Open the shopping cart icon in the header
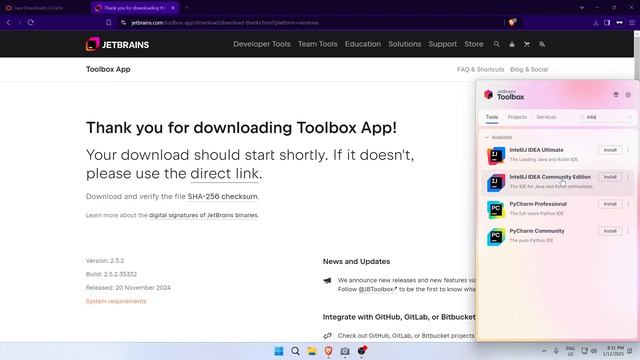 527,44
